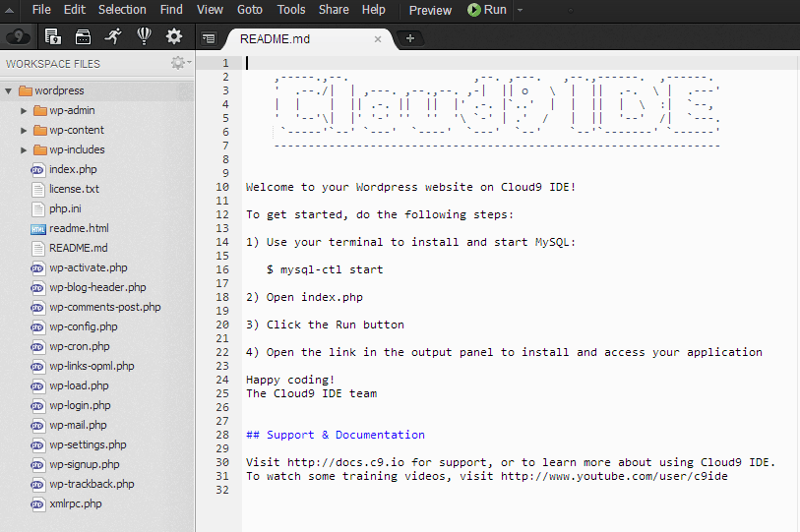Open the Run options dropdown arrow
Screen dimensions: 800x532
tap(520, 10)
